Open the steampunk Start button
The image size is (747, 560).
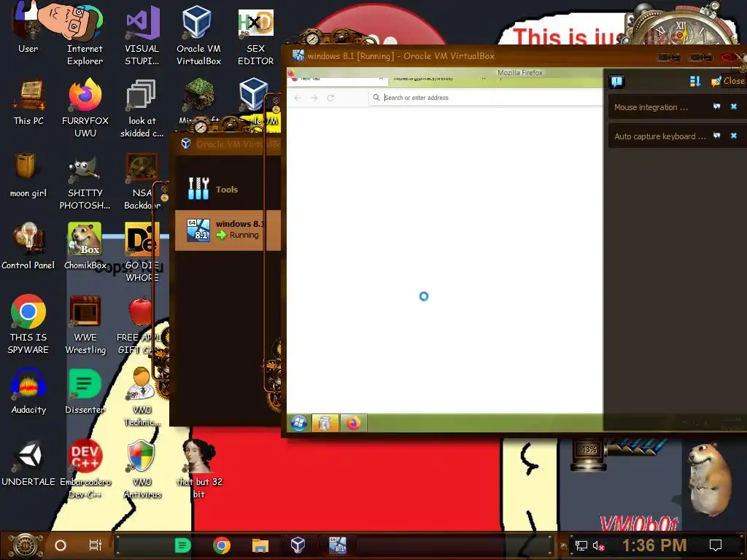coord(25,545)
